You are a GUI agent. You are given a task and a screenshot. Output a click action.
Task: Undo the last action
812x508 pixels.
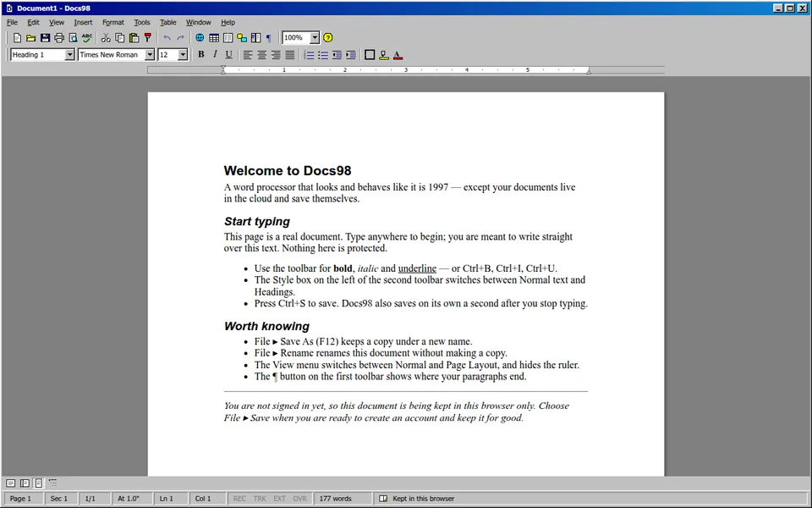(167, 38)
